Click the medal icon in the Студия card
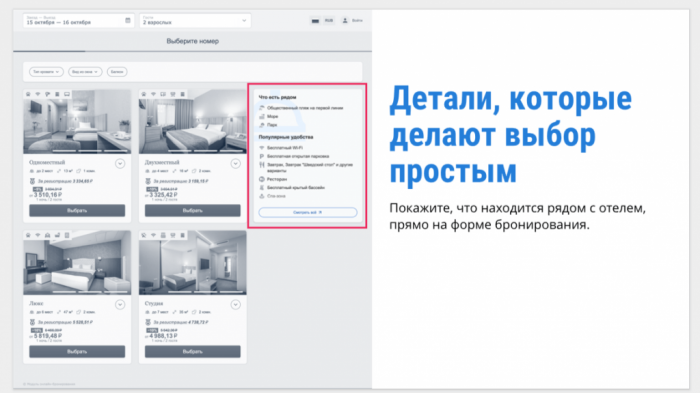Screen dimensions: 700x393 pos(148,322)
